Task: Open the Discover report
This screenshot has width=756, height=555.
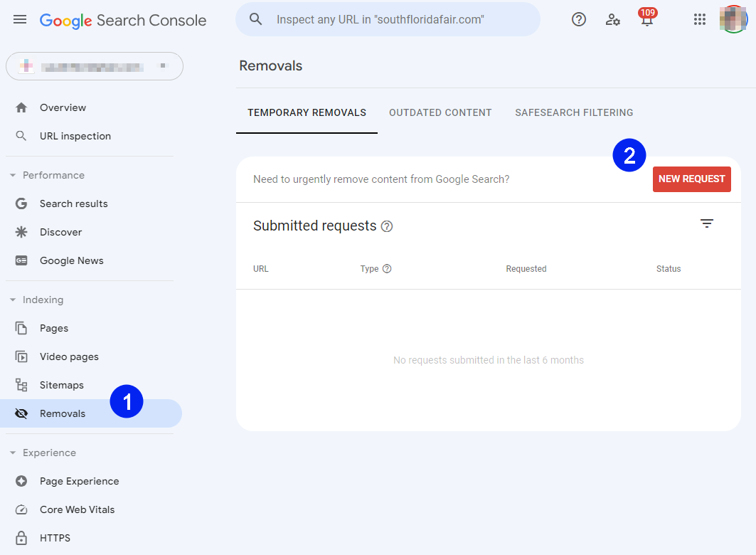Action: [60, 232]
